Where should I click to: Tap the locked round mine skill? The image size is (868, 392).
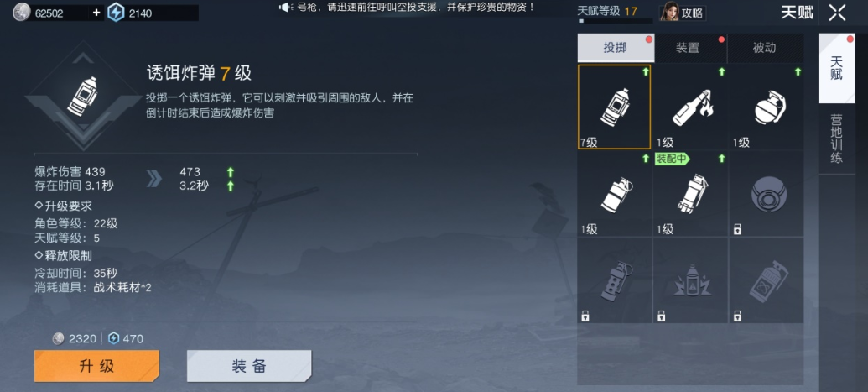click(767, 194)
